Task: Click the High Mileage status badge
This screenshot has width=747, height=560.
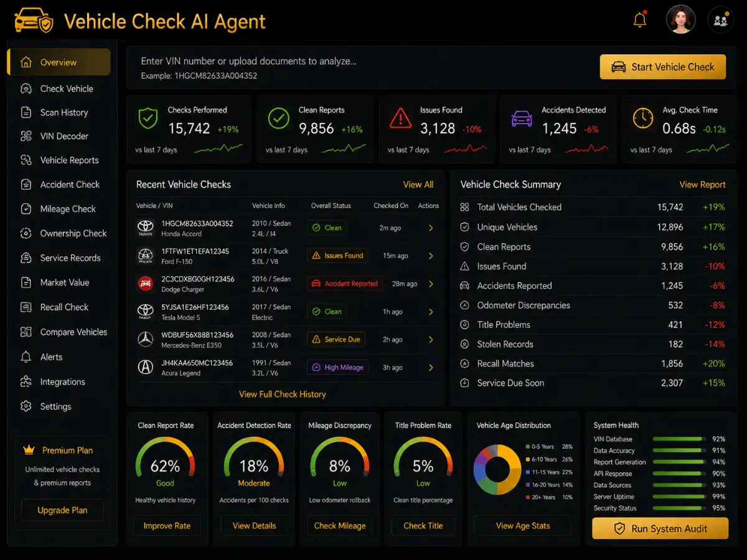Action: 337,368
